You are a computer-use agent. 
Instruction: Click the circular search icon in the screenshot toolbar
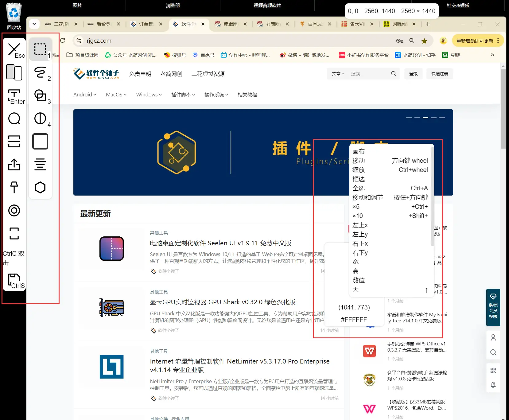click(x=14, y=119)
